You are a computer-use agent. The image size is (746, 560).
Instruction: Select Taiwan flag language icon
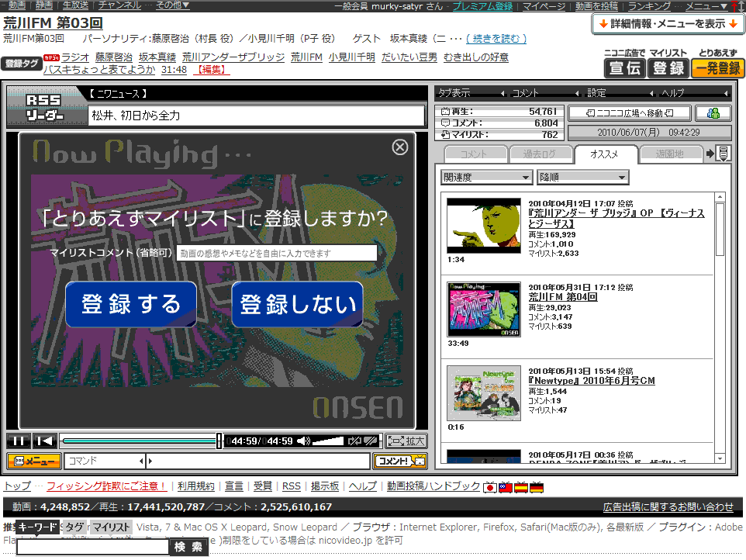coord(506,488)
